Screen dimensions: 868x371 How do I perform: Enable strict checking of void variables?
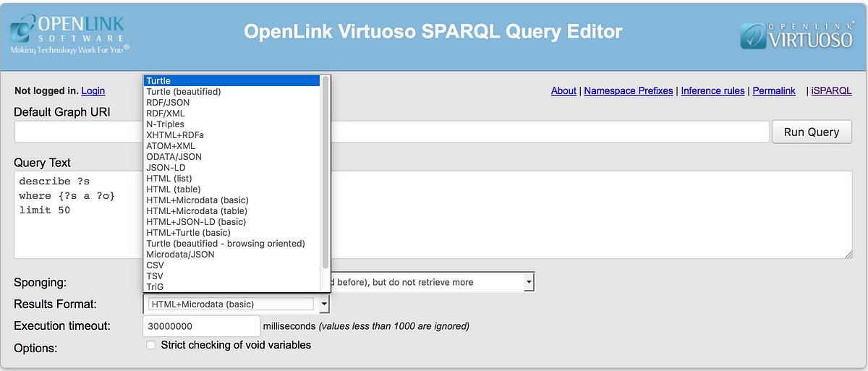pos(151,345)
